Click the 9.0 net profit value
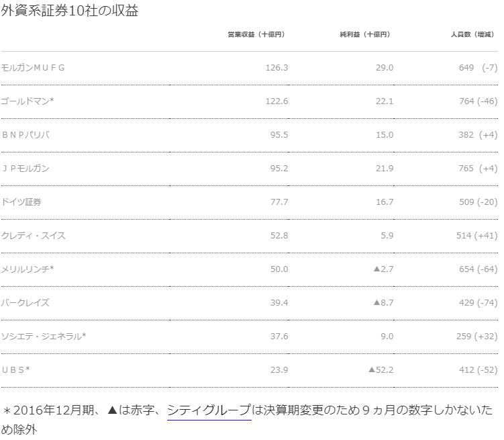This screenshot has height=440, width=504. coord(387,337)
